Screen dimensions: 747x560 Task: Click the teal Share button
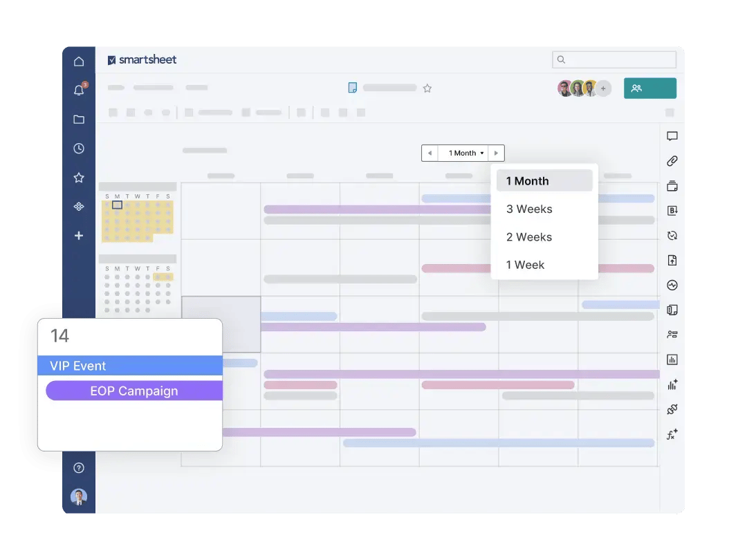[x=649, y=88]
